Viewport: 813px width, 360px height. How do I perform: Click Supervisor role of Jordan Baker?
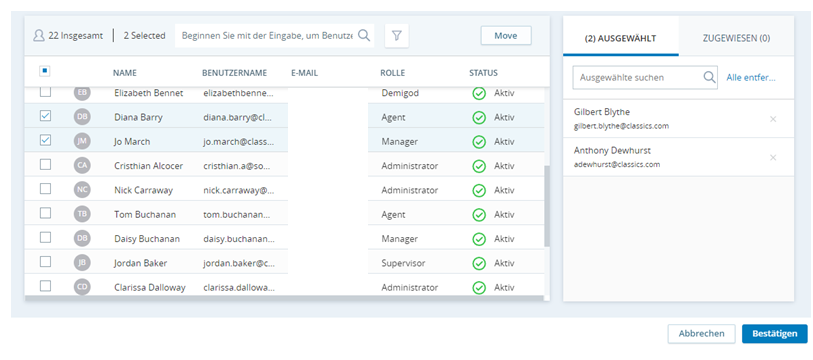403,263
